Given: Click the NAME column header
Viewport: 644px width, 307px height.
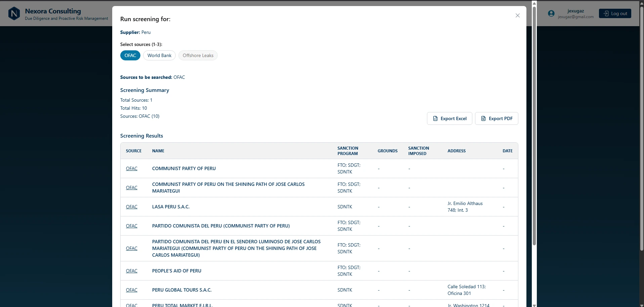Looking at the screenshot, I should coord(158,151).
